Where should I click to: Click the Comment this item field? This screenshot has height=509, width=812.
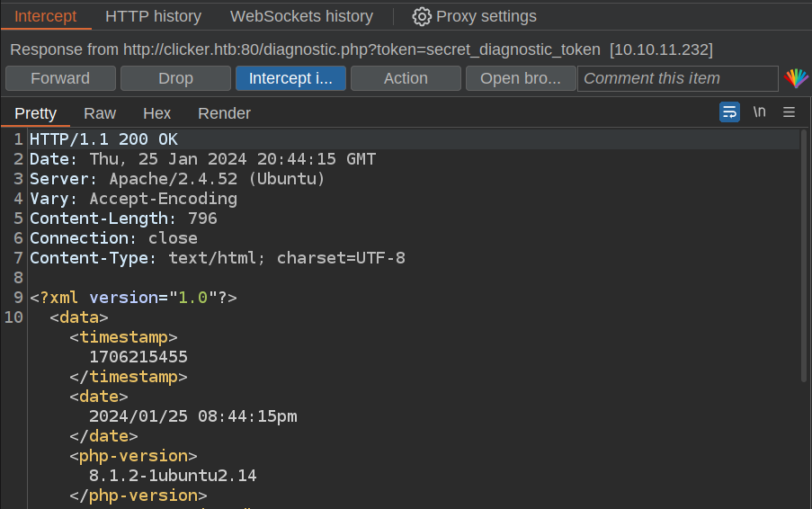(x=677, y=78)
